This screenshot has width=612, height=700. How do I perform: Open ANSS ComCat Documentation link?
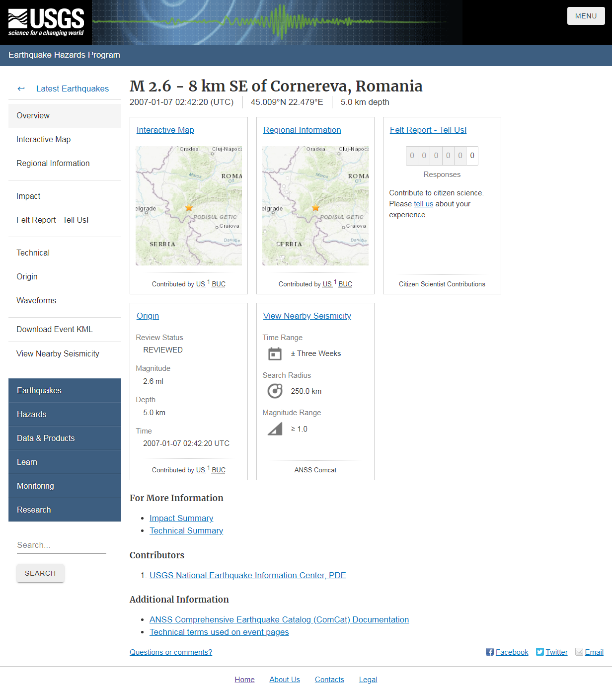279,619
